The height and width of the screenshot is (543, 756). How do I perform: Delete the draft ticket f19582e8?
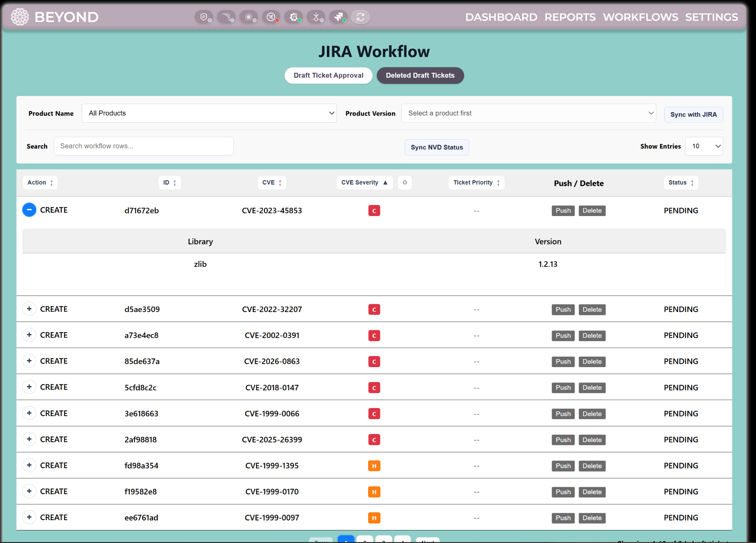click(592, 492)
